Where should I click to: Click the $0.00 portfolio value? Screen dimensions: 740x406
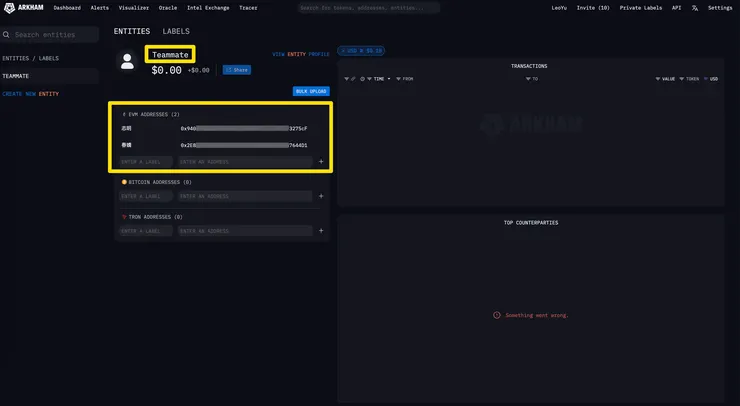pyautogui.click(x=166, y=70)
